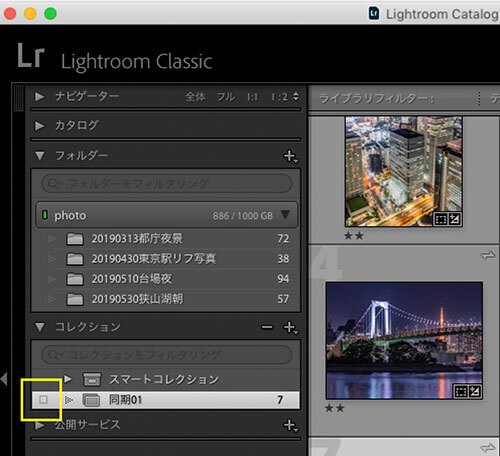Expand folder 20190510台場夜 arrow
The image size is (500, 456).
click(x=52, y=279)
